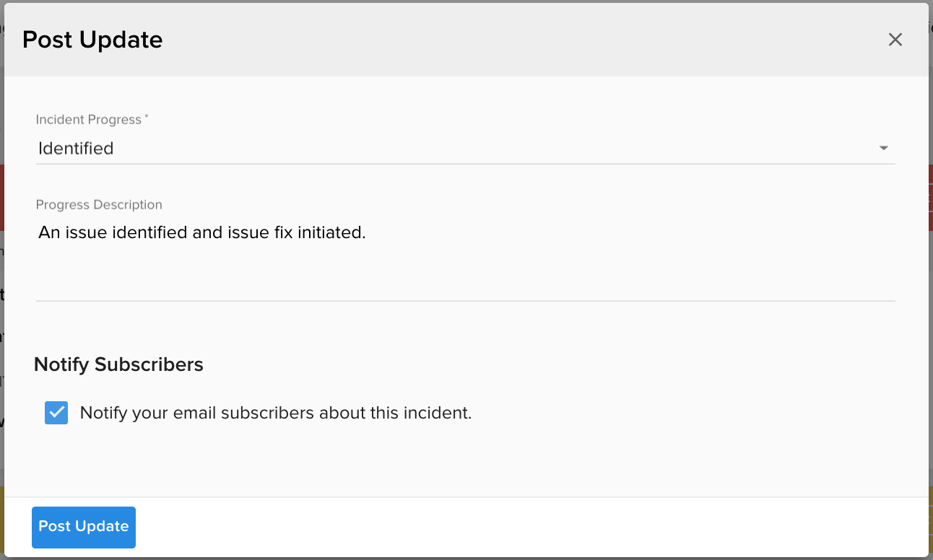
Task: Click the word "initiated" in the description
Action: pos(334,233)
